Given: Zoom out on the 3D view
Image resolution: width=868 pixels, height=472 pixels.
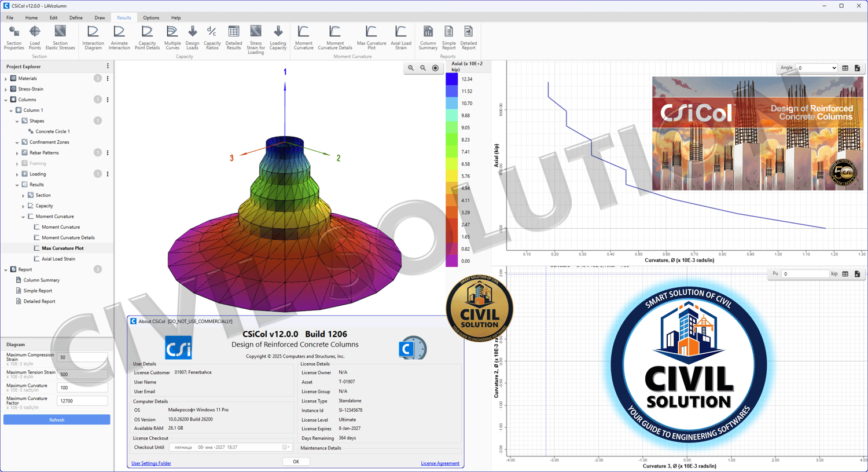Looking at the screenshot, I should [423, 68].
